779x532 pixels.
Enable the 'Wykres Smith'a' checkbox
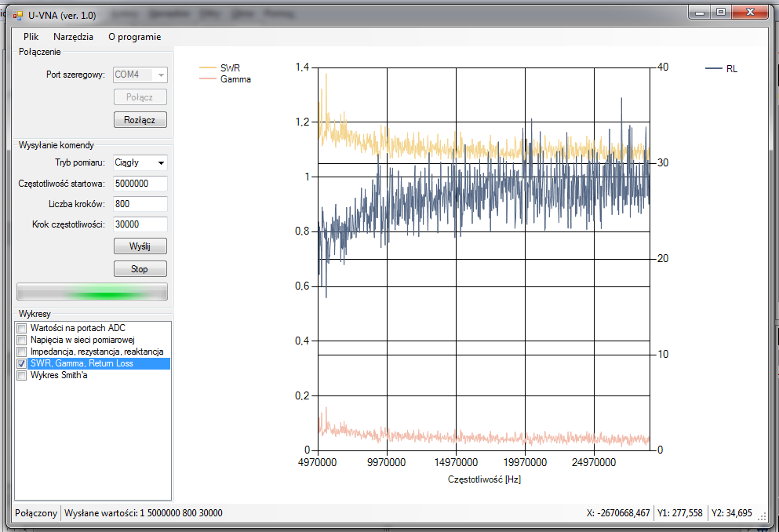(x=22, y=376)
